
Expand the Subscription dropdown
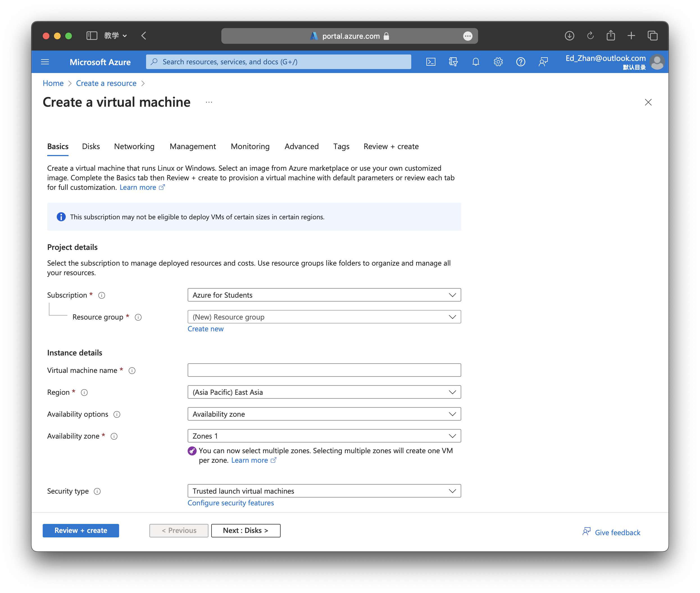(324, 295)
